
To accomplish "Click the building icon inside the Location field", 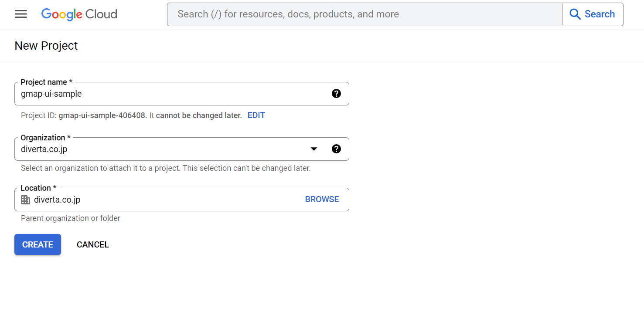I will pos(25,200).
